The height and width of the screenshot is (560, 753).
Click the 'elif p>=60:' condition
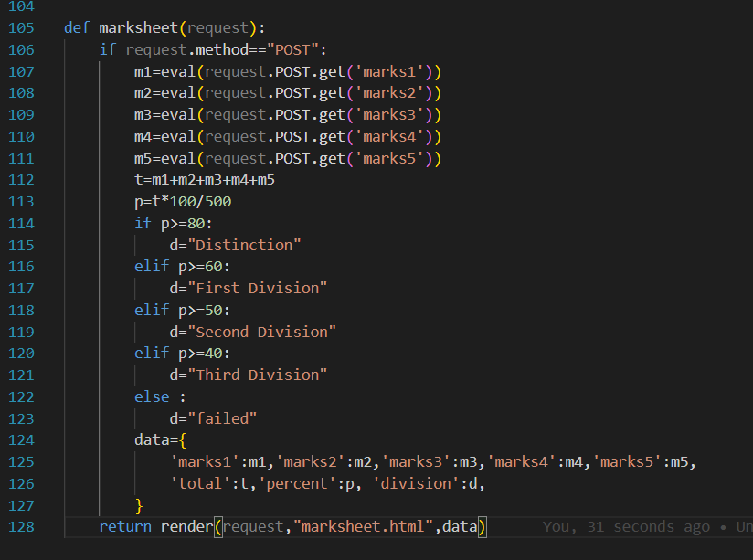(x=182, y=267)
